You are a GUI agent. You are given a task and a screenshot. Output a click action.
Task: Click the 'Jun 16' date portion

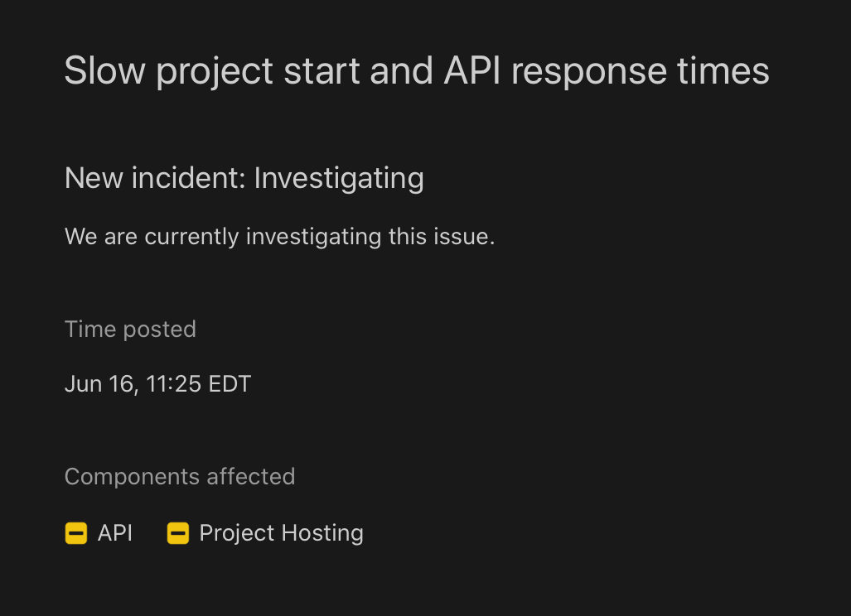pos(101,384)
